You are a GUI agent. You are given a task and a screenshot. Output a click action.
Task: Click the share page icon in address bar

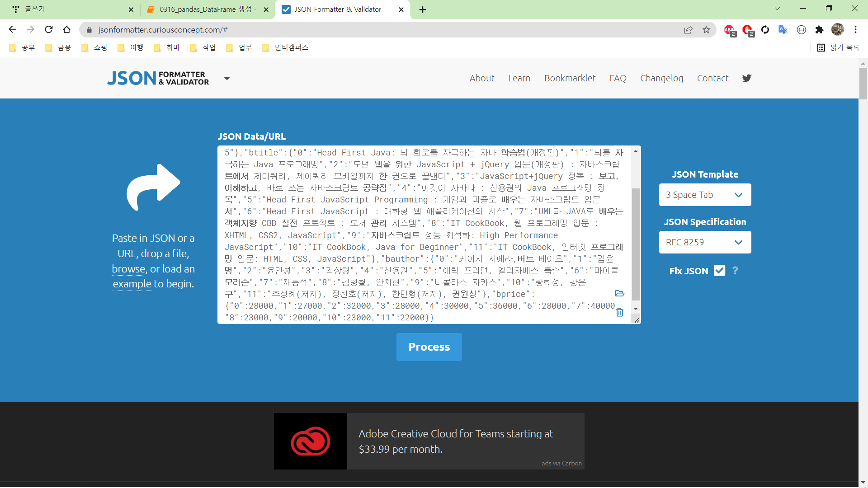(688, 30)
